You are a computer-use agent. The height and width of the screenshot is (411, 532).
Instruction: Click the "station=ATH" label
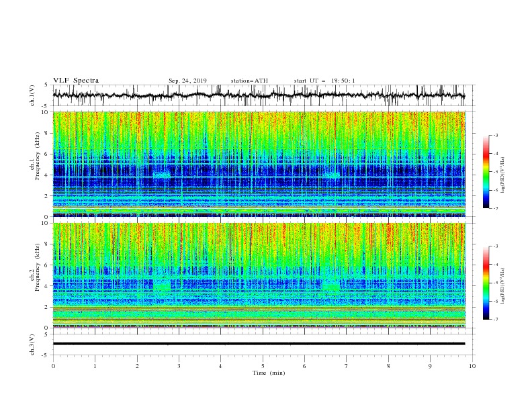[x=249, y=81]
